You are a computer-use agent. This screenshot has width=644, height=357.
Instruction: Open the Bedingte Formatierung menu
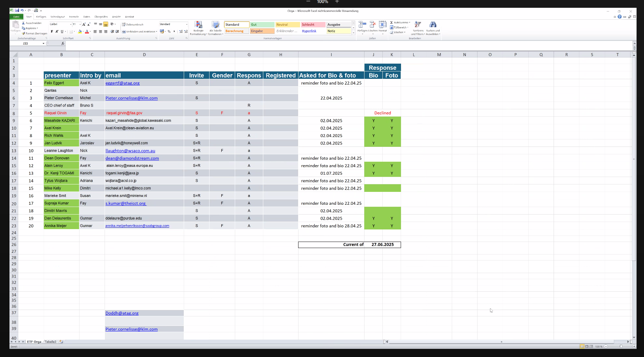(x=198, y=25)
